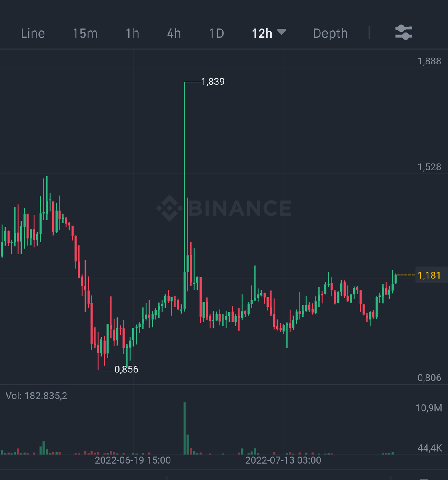Image resolution: width=448 pixels, height=480 pixels.
Task: Click the 2022-07-13 03:00 date label
Action: click(x=283, y=460)
